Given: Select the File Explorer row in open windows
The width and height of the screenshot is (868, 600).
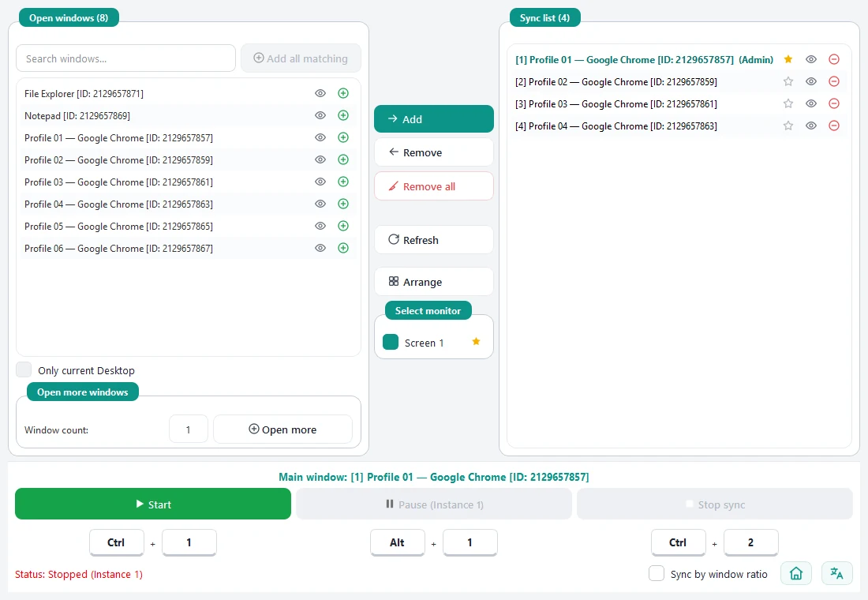Looking at the screenshot, I should click(189, 93).
